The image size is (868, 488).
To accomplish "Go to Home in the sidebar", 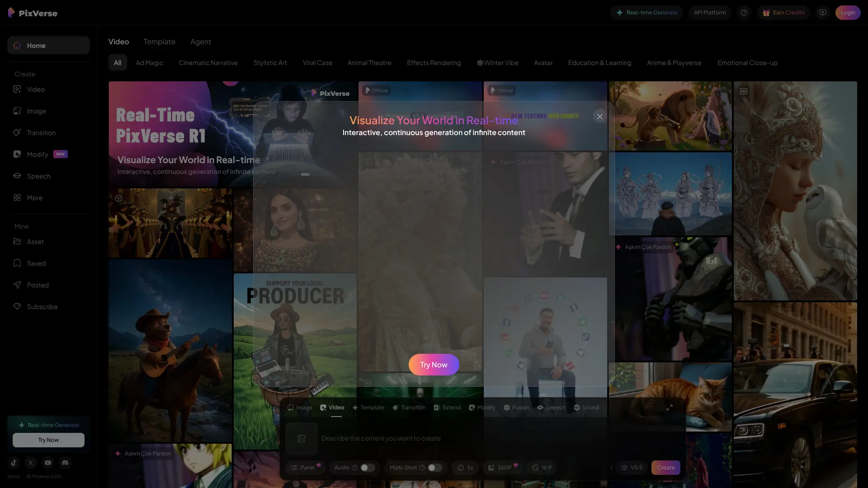I will (48, 45).
